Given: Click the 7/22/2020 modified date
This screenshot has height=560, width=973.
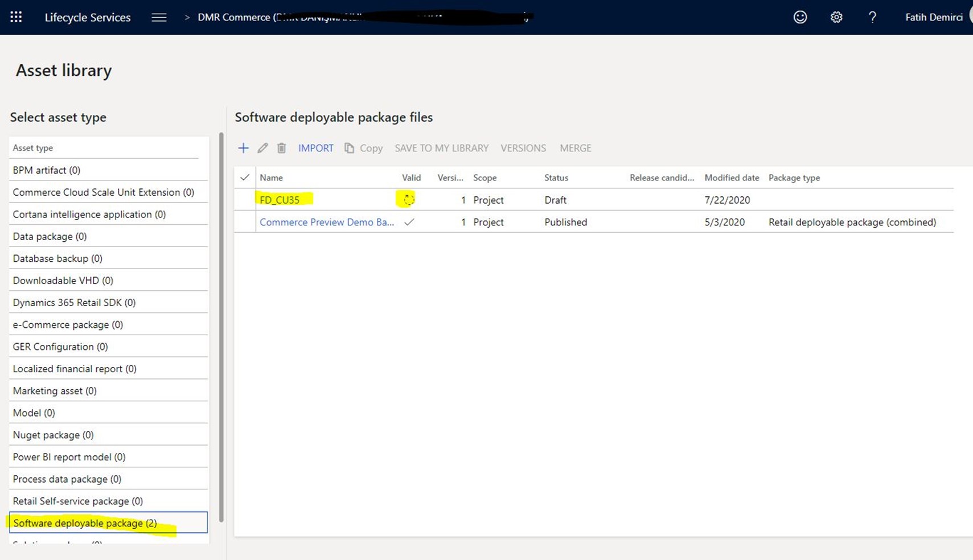Looking at the screenshot, I should (727, 200).
